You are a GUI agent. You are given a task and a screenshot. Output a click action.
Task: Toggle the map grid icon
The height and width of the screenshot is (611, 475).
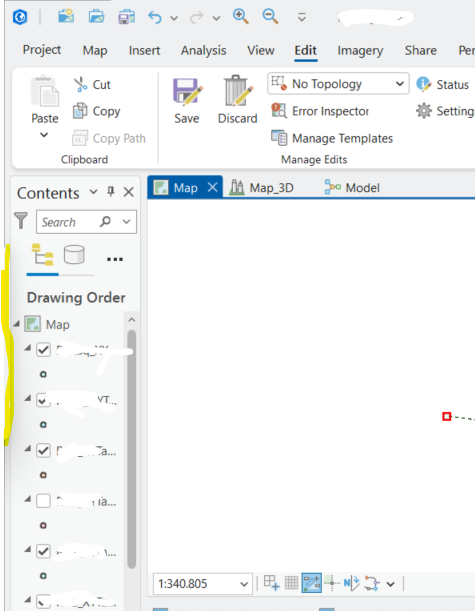click(x=291, y=583)
